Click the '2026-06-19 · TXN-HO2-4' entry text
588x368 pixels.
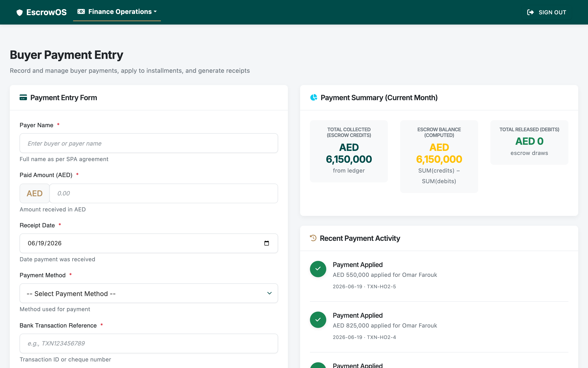pos(364,337)
